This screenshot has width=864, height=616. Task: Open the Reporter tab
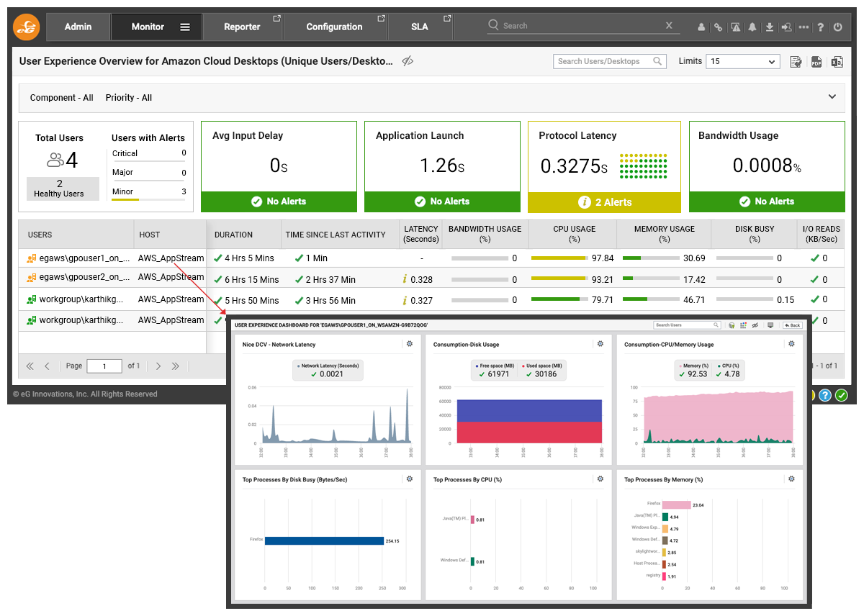click(x=243, y=27)
